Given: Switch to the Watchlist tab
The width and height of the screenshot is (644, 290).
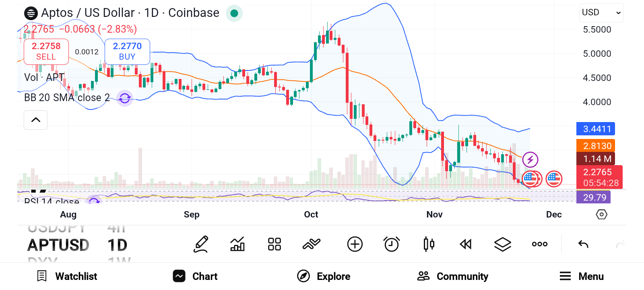Looking at the screenshot, I should pyautogui.click(x=67, y=276).
